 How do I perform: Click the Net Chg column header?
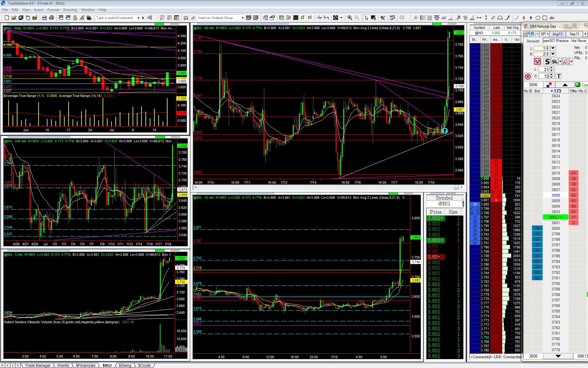512,28
